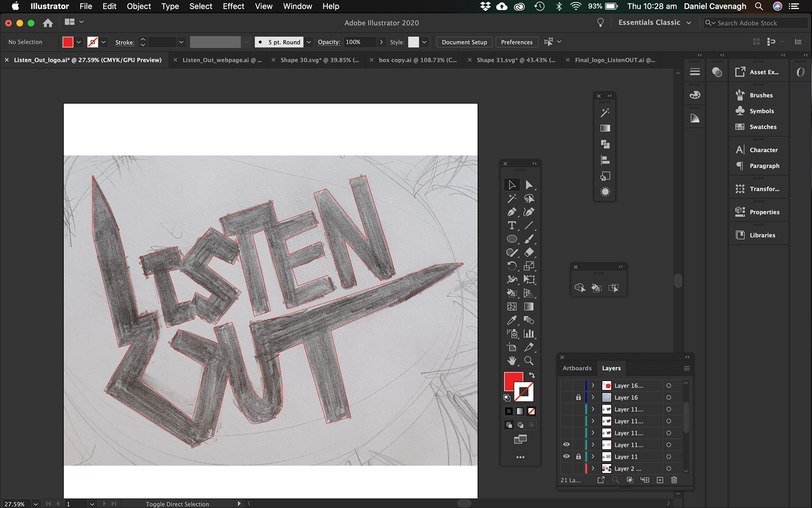Click the Stroke swatch in Tools panel

point(524,392)
